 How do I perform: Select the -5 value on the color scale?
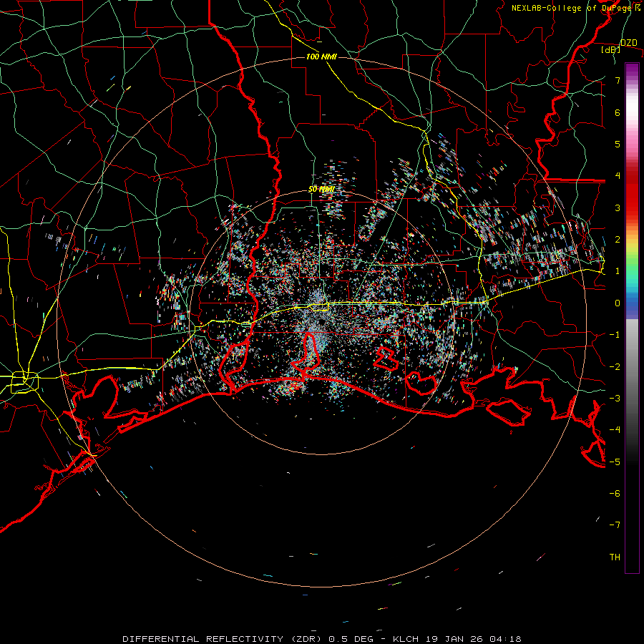click(x=615, y=462)
